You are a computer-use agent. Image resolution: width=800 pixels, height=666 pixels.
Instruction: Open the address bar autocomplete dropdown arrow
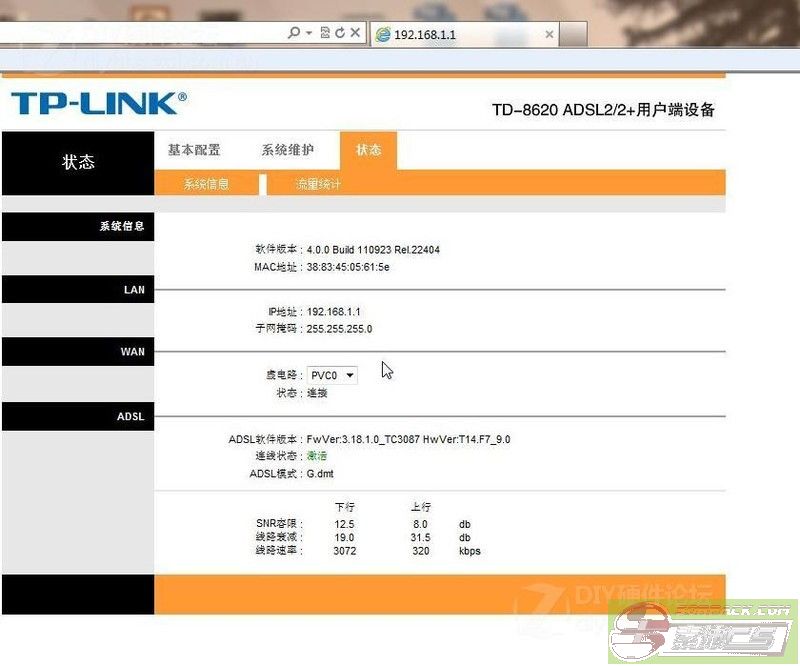point(309,33)
